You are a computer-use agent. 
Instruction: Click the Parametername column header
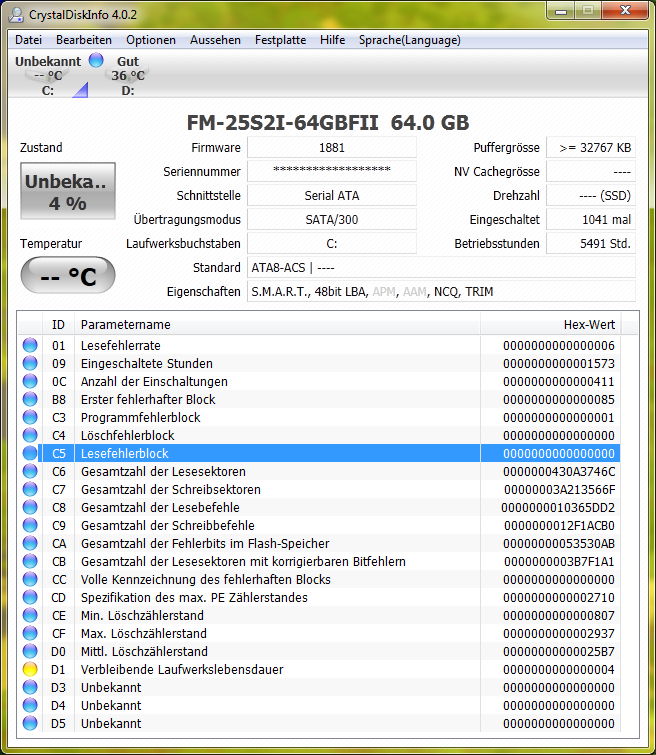click(x=277, y=325)
